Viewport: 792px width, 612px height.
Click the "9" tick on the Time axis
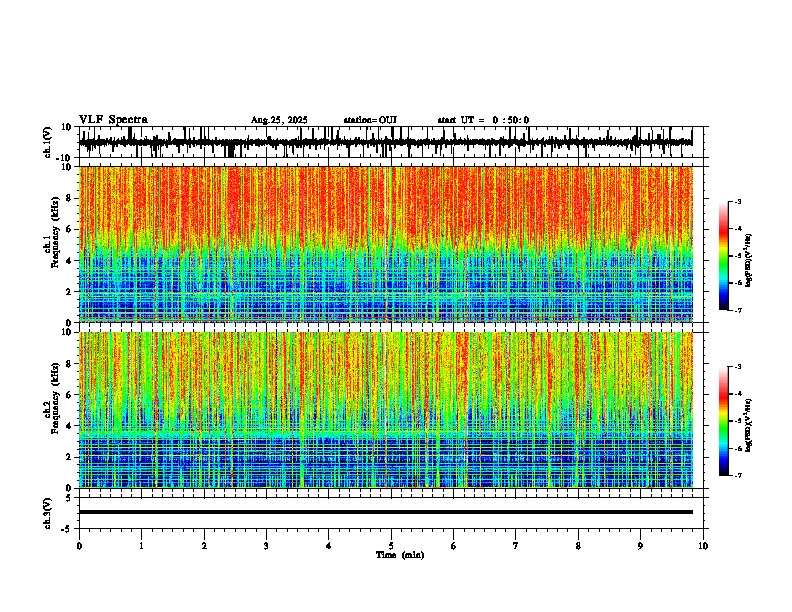click(x=640, y=546)
